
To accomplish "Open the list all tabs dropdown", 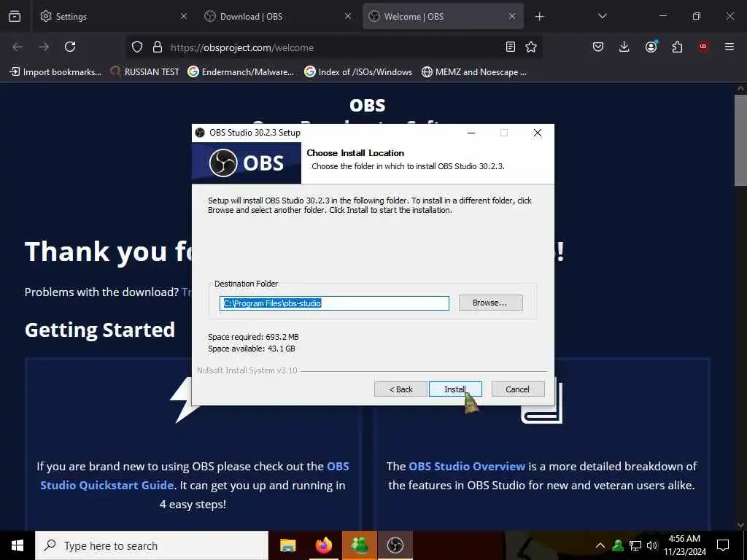I will pos(602,16).
